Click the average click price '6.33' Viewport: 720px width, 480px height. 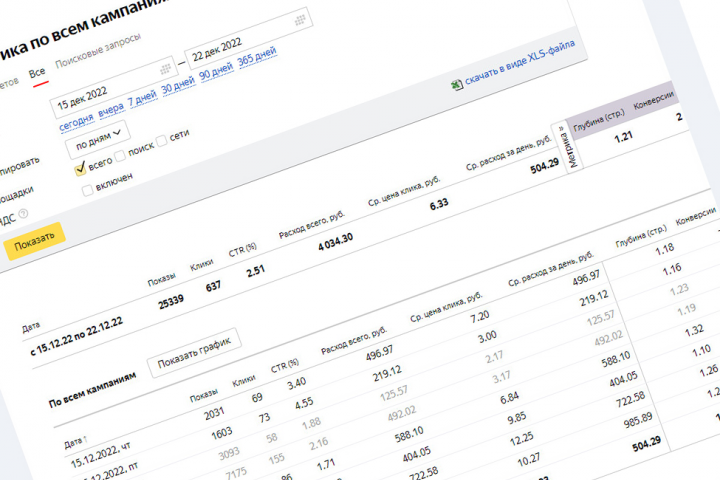coord(439,204)
